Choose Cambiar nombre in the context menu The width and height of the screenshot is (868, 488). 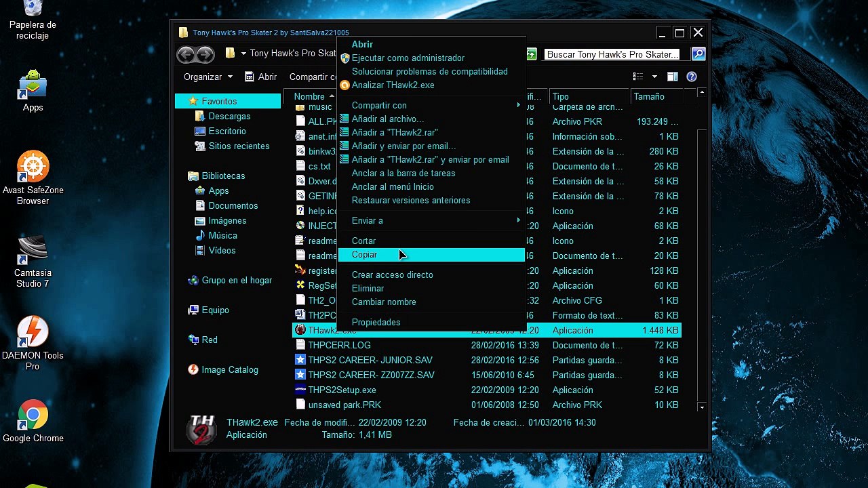pyautogui.click(x=431, y=302)
